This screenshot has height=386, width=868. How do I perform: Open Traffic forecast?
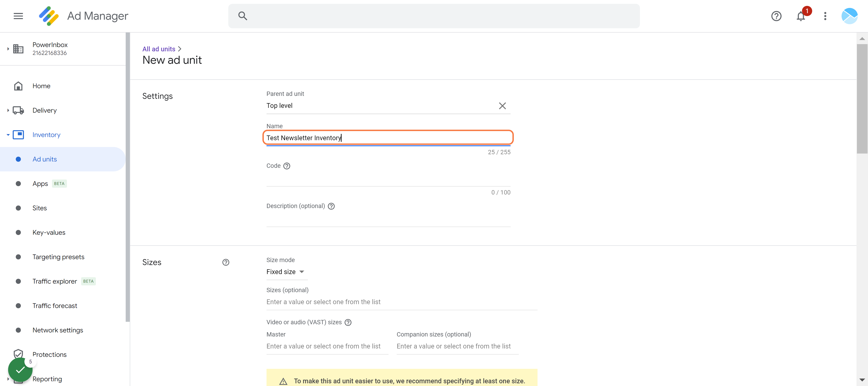pos(63,305)
